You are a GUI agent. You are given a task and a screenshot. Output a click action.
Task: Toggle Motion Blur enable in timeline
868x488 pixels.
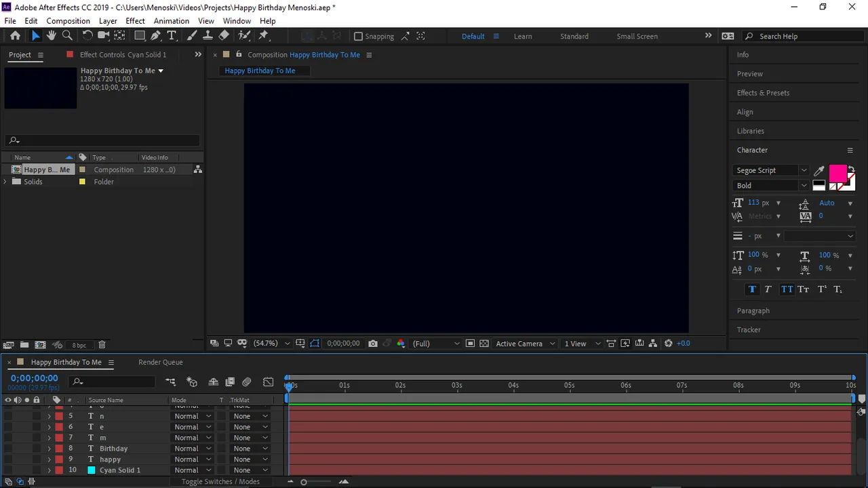247,382
